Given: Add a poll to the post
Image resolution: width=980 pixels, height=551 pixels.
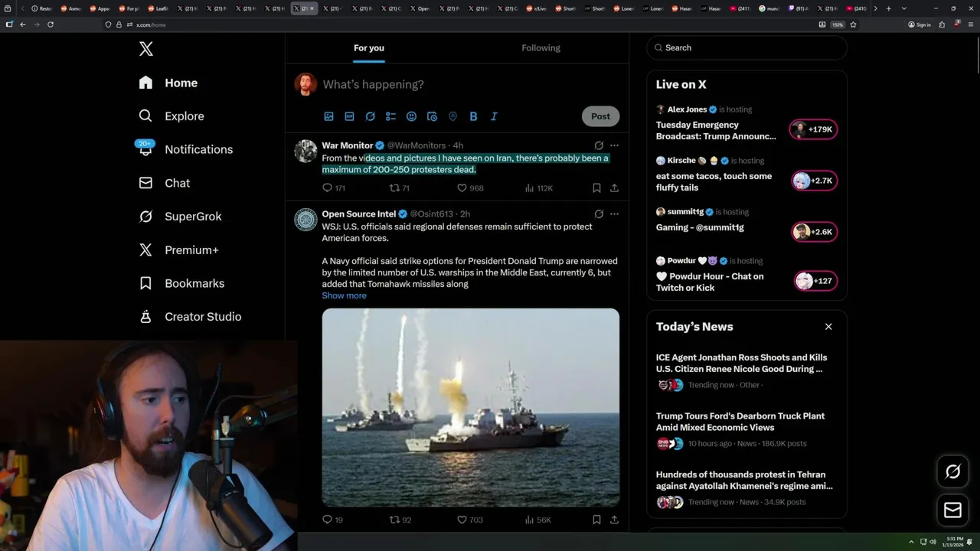Looking at the screenshot, I should tap(390, 116).
